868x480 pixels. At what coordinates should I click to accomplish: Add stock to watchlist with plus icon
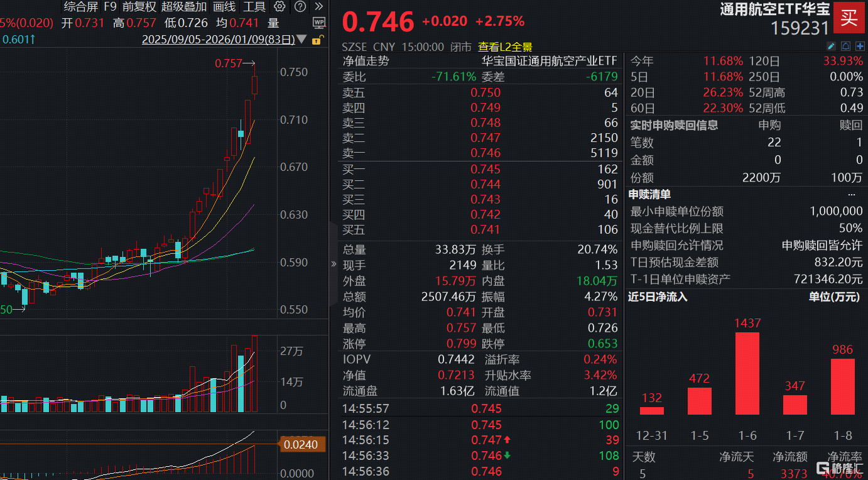click(x=860, y=46)
